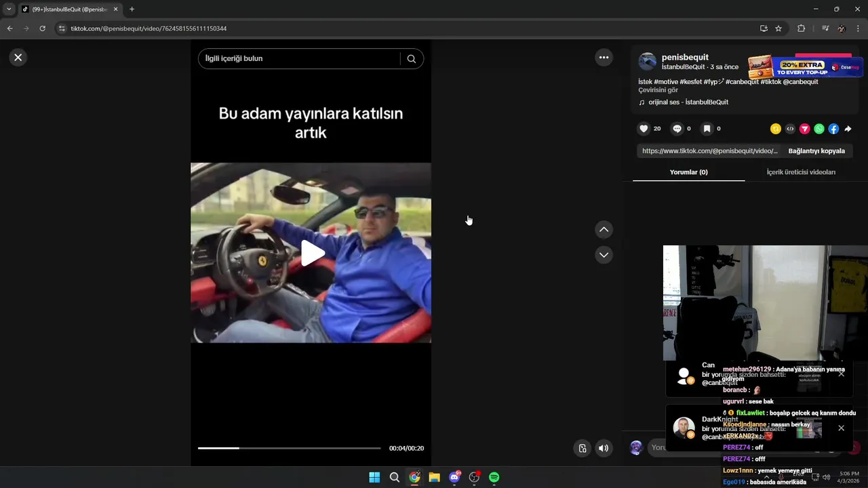
Task: Toggle video mute speaker icon
Action: pyautogui.click(x=603, y=448)
